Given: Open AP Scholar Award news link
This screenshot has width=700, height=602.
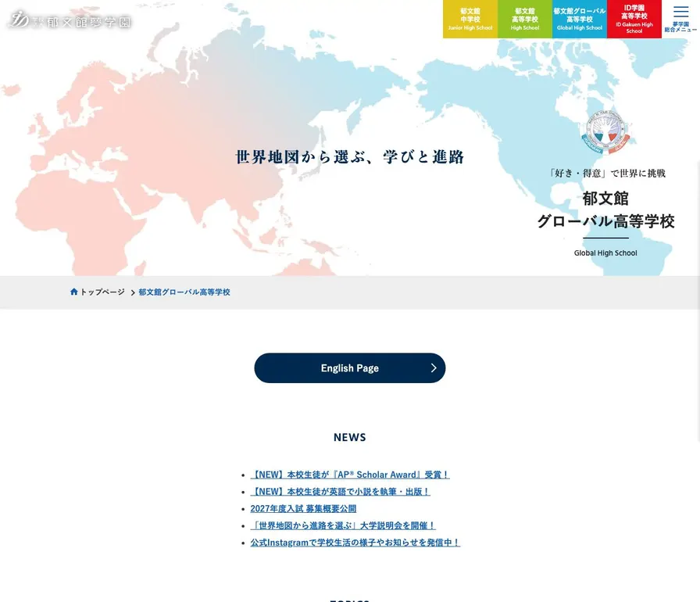Looking at the screenshot, I should tap(350, 475).
